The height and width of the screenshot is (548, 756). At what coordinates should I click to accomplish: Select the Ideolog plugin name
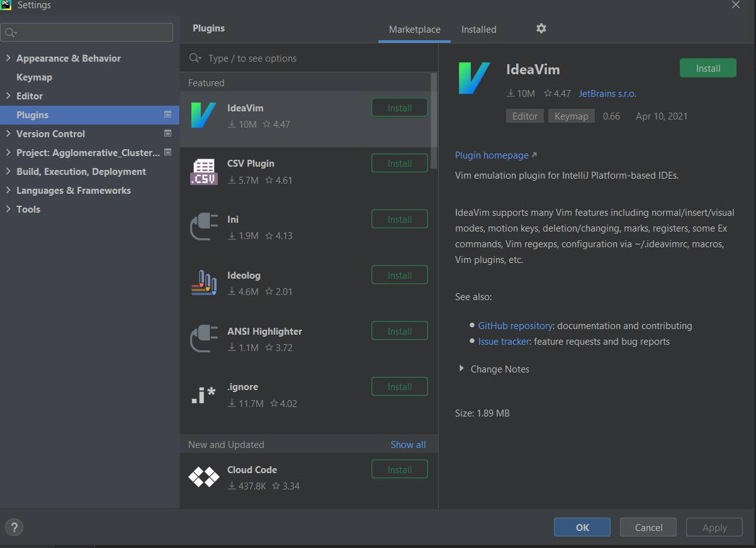[x=244, y=275]
